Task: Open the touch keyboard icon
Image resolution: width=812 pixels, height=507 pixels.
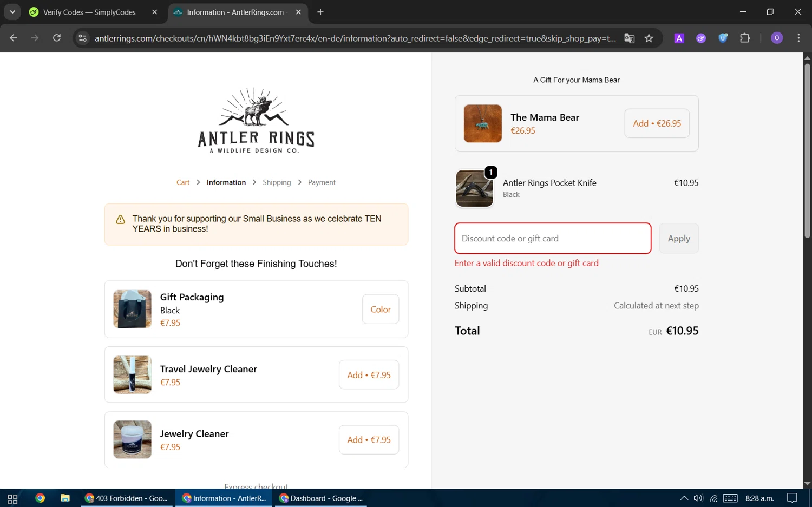Action: point(730,498)
